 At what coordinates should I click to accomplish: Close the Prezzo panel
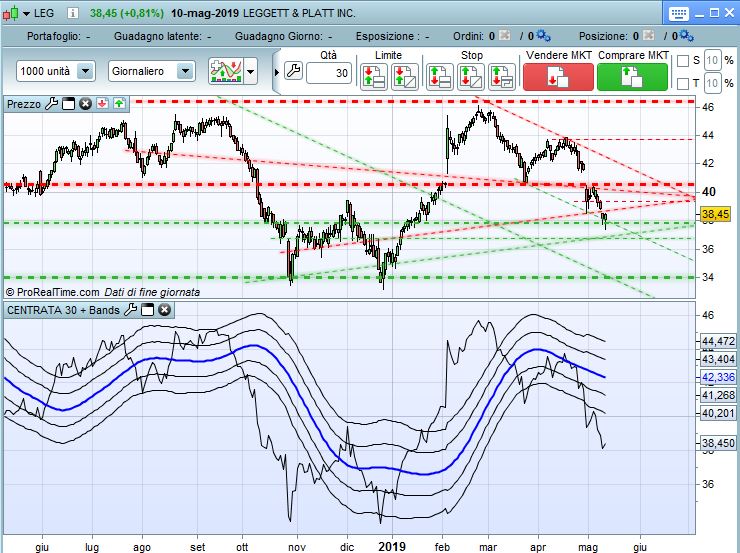click(x=85, y=104)
